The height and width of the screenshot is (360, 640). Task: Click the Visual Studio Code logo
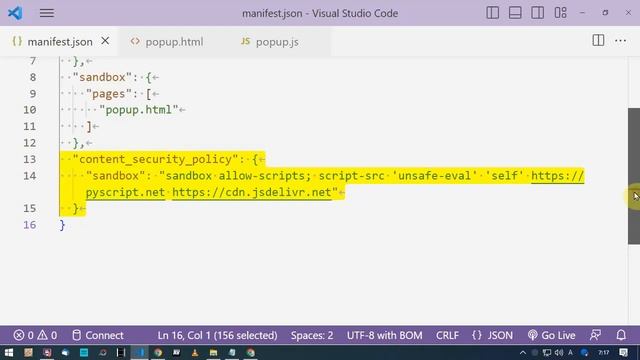15,13
